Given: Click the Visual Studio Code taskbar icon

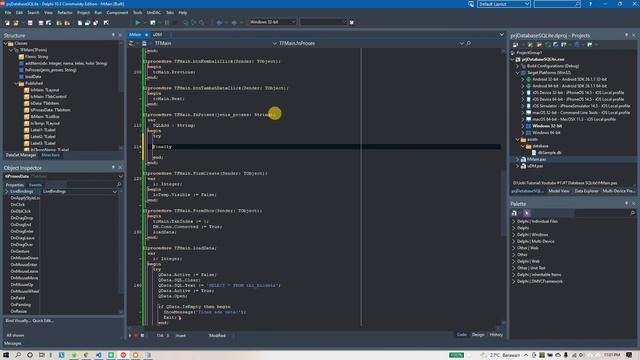Looking at the screenshot, I should 98,355.
